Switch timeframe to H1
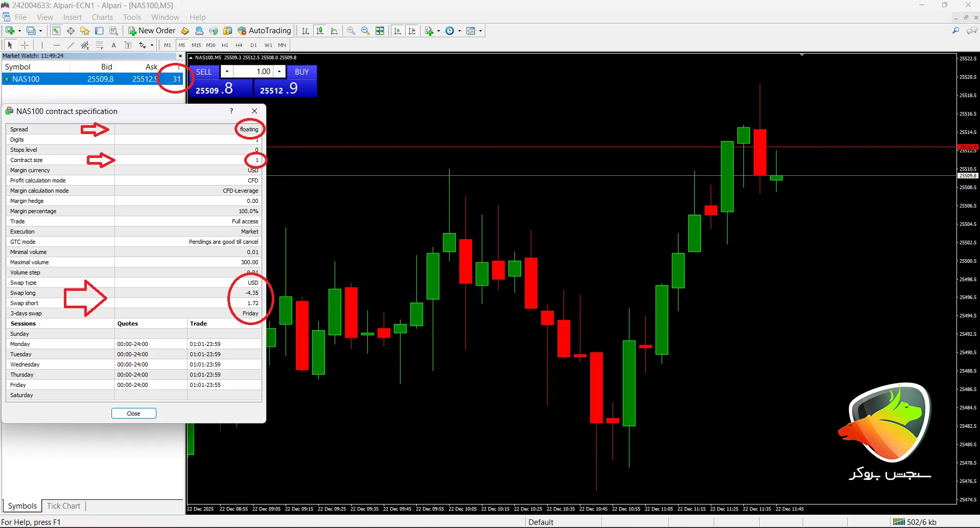The width and height of the screenshot is (980, 528). (225, 45)
